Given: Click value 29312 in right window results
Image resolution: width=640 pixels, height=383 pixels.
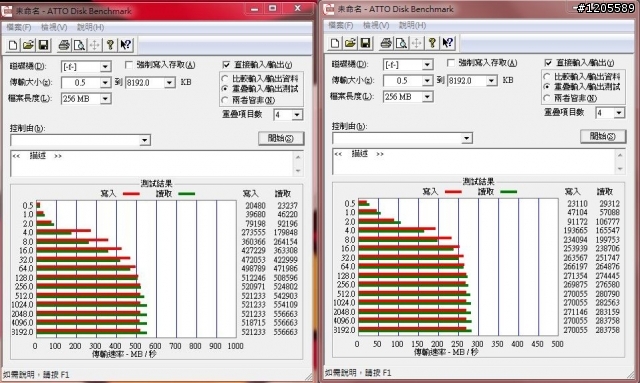Looking at the screenshot, I should [x=609, y=203].
